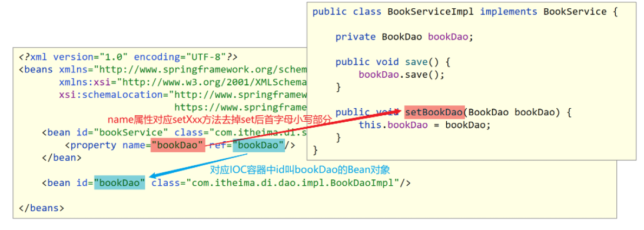The image size is (644, 230).
Task: Click the '</beans>' closing tag
Action: pos(41,208)
